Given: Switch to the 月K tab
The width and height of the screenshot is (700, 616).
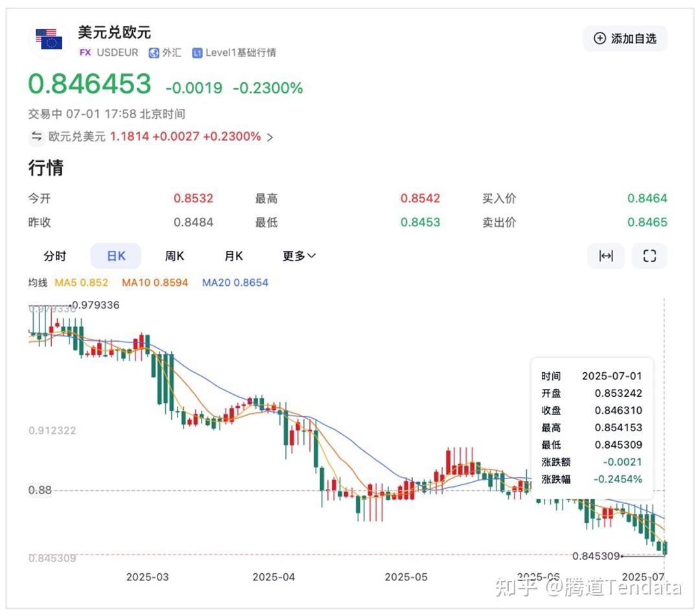Looking at the screenshot, I should click(x=233, y=256).
